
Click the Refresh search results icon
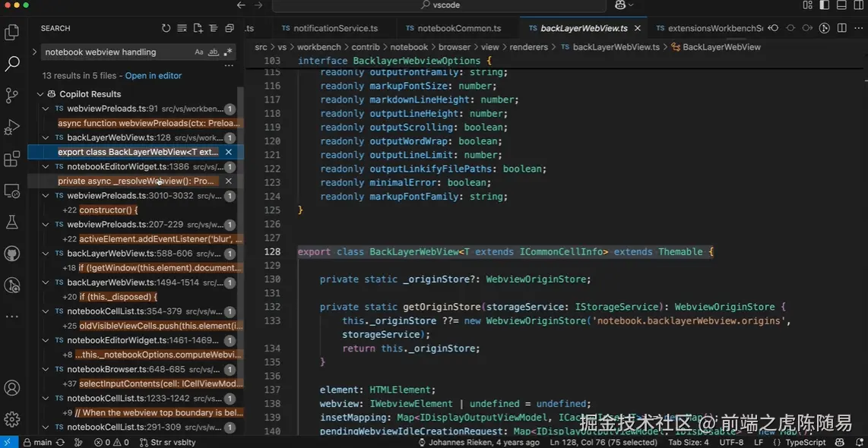[166, 28]
